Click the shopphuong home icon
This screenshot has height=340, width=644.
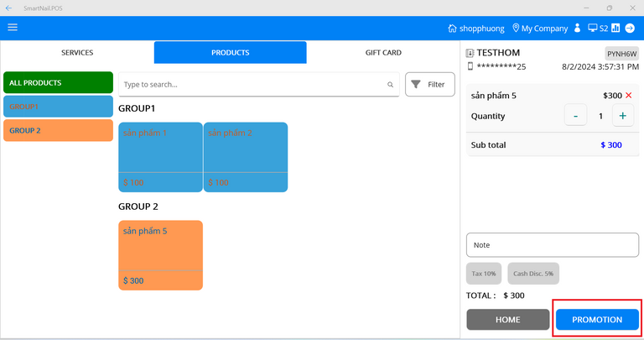click(453, 29)
